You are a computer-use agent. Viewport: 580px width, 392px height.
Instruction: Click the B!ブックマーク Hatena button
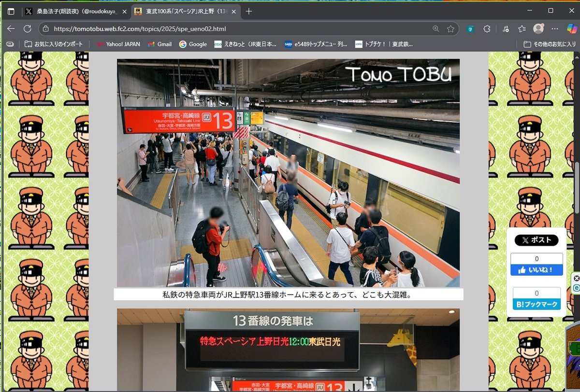pyautogui.click(x=536, y=305)
